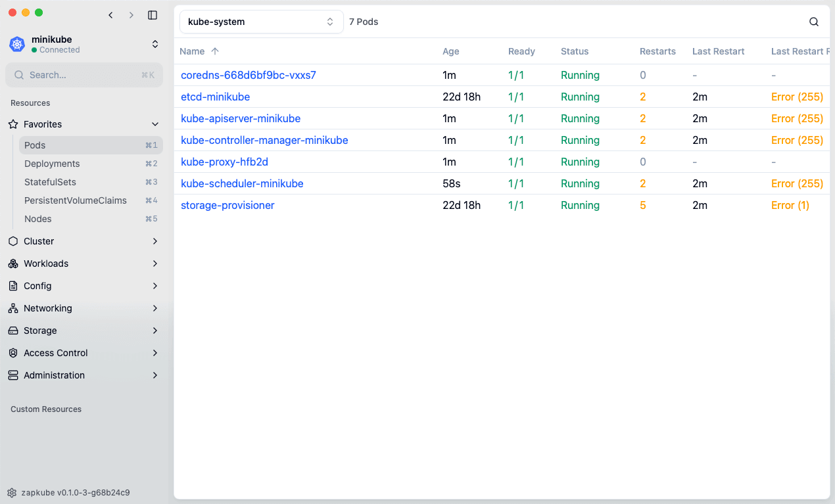Image resolution: width=835 pixels, height=504 pixels.
Task: Open the kube-system namespace dropdown
Action: [262, 22]
